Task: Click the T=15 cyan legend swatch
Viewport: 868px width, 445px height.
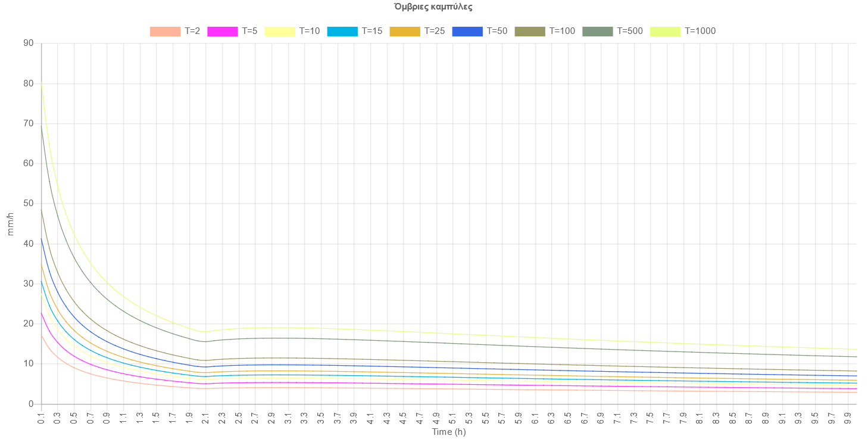Action: coord(342,32)
